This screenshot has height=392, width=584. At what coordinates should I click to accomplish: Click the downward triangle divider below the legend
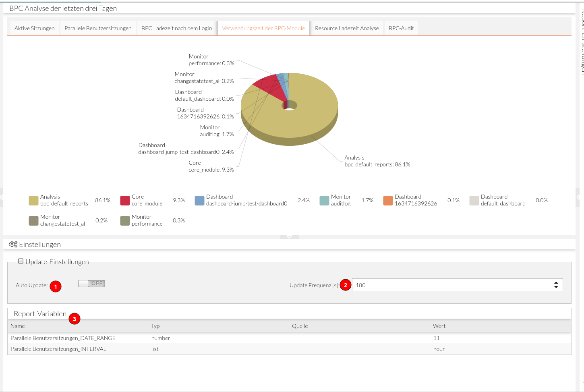289,237
